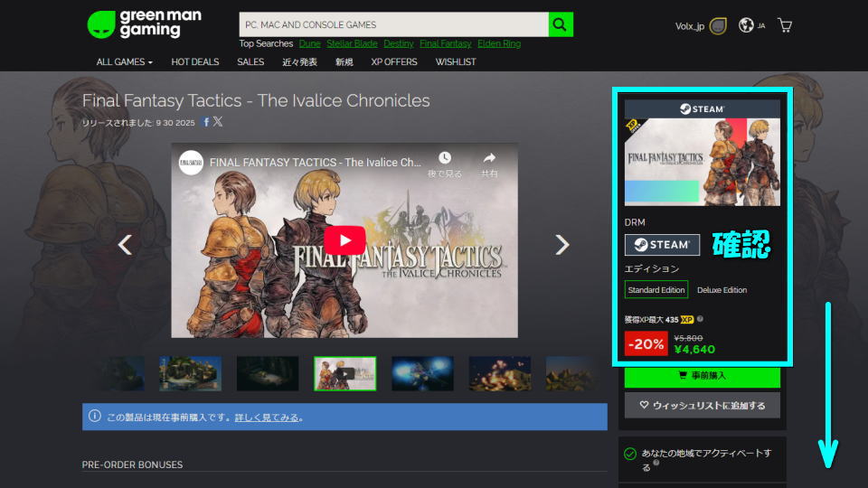Click the -20% discount badge
The height and width of the screenshot is (488, 868).
click(646, 343)
